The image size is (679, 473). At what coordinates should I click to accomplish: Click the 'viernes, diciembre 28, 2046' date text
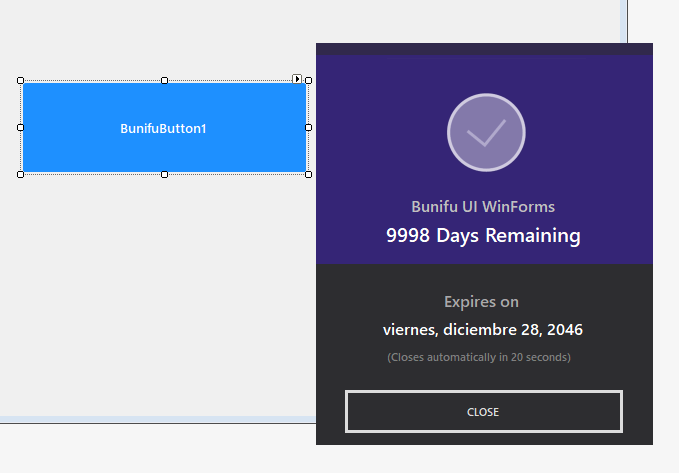pos(483,330)
